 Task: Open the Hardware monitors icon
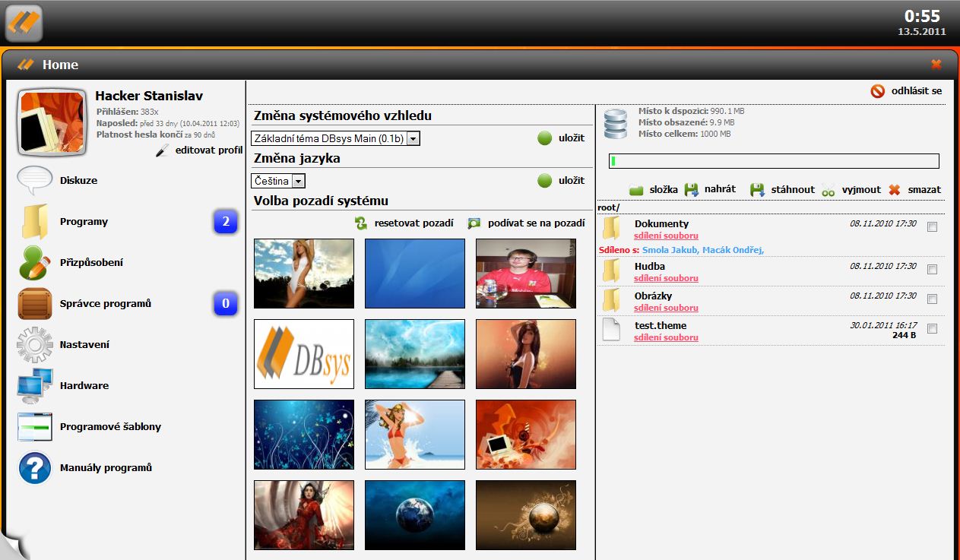pos(35,386)
